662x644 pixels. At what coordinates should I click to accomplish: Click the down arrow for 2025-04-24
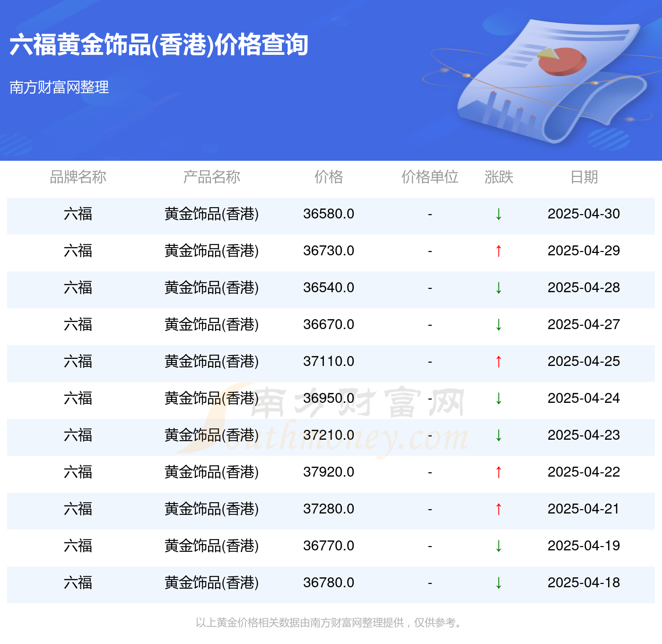tap(498, 399)
